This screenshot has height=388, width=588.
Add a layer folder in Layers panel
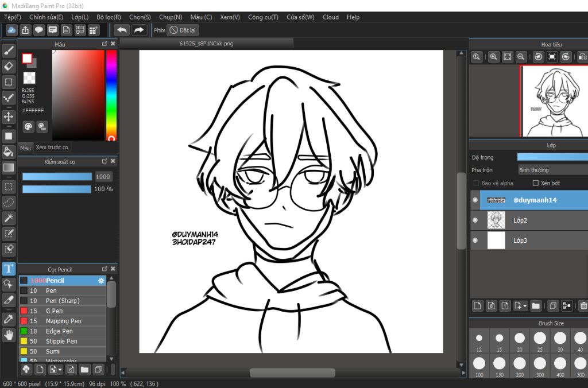click(536, 306)
